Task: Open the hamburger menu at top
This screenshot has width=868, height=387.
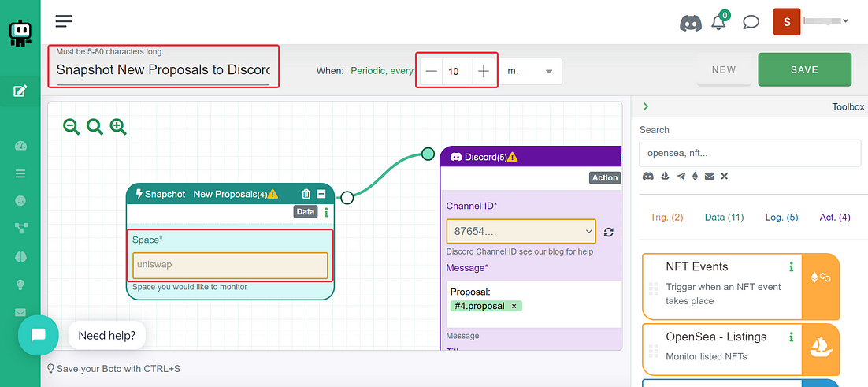Action: tap(64, 21)
